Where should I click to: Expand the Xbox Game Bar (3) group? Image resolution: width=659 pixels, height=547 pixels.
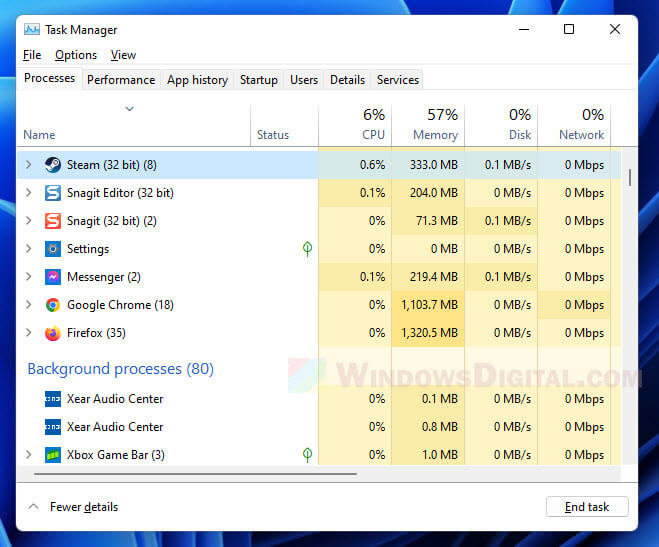pyautogui.click(x=29, y=455)
